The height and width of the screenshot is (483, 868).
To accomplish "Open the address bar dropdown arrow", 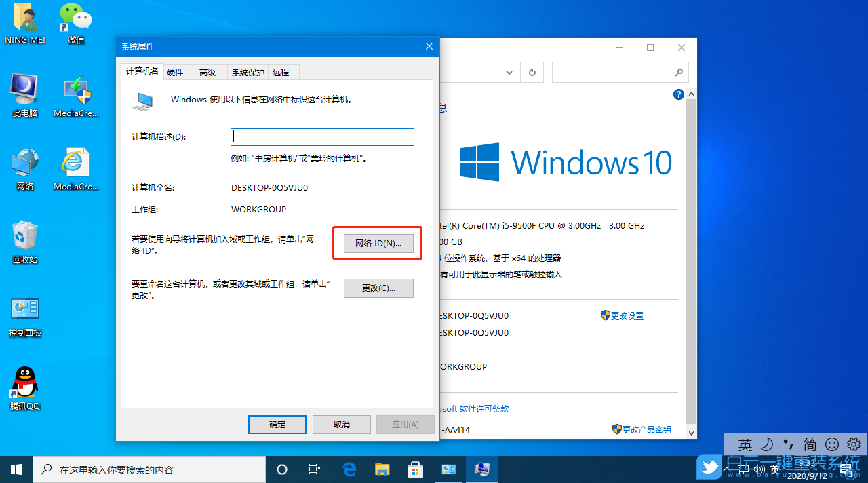I will (x=509, y=72).
